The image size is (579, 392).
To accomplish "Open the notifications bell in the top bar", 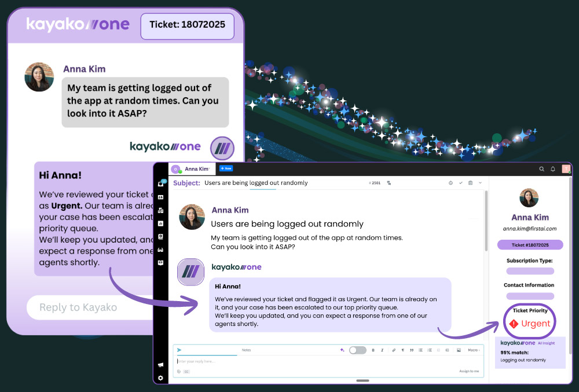I will click(553, 169).
